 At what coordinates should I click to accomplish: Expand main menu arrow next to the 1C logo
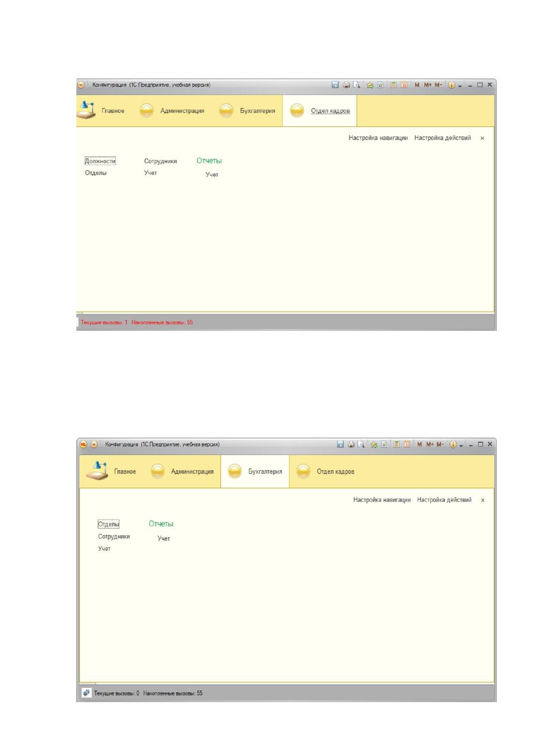pyautogui.click(x=94, y=444)
